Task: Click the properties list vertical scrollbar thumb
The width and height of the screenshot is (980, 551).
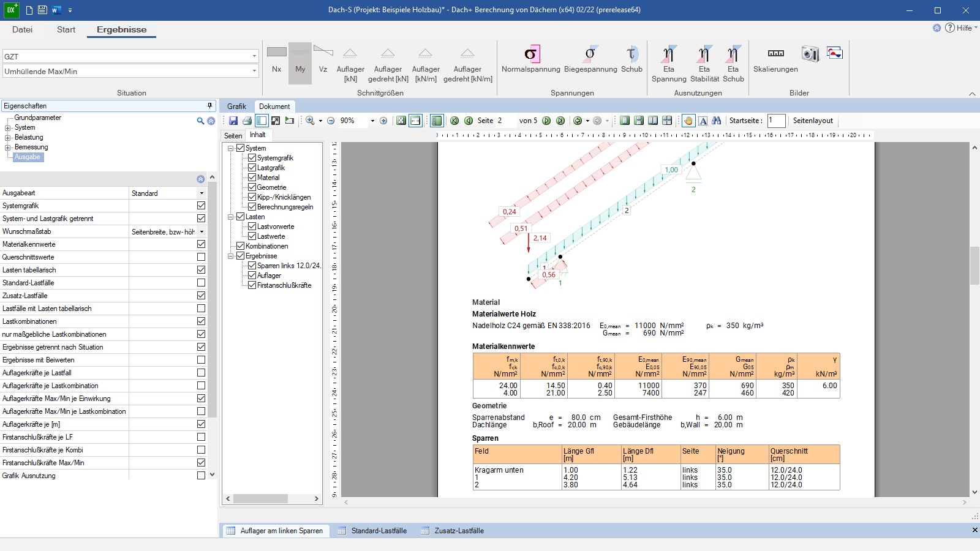Action: click(213, 300)
